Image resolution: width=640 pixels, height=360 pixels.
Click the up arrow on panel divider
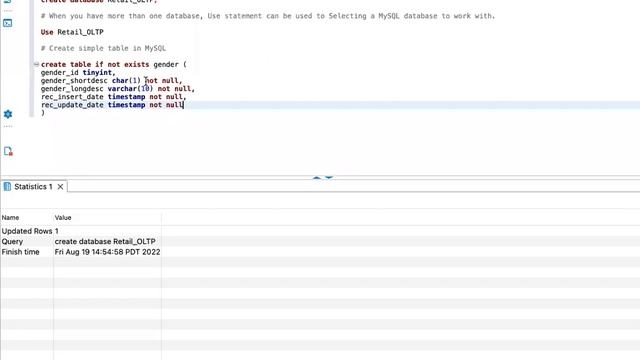coord(317,178)
